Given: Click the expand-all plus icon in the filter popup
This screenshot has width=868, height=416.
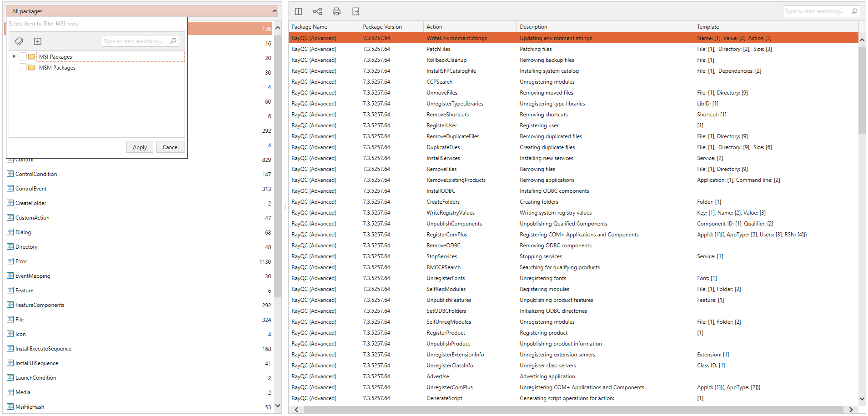Looking at the screenshot, I should pyautogui.click(x=38, y=41).
